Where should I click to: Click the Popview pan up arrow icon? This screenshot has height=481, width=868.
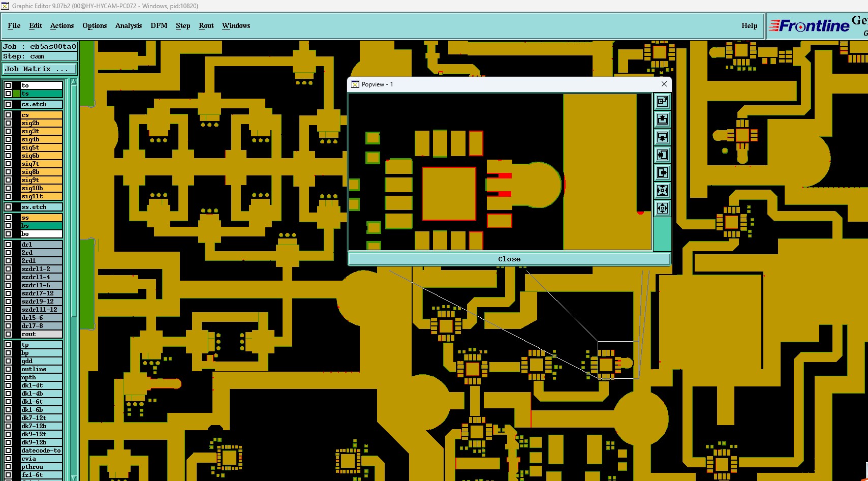662,119
